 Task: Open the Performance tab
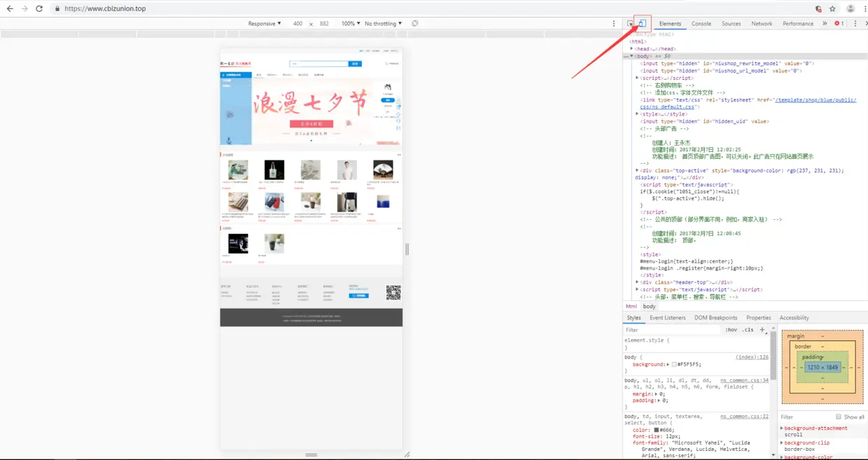tap(798, 23)
